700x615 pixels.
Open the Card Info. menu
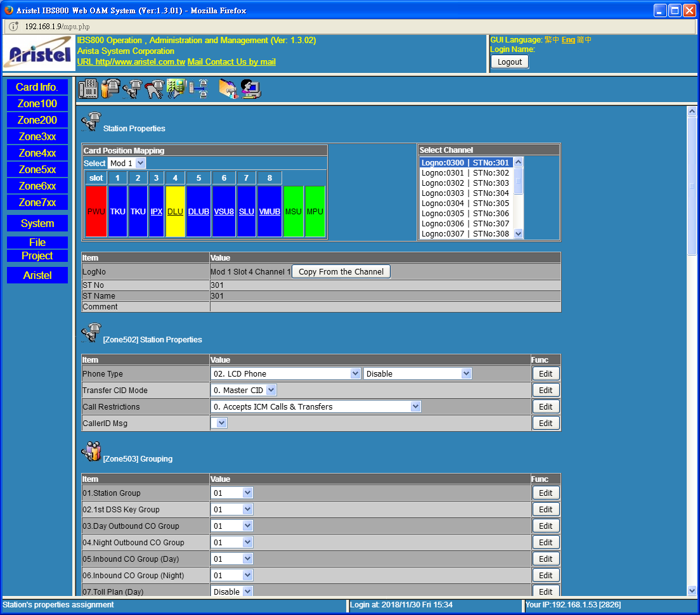(37, 87)
